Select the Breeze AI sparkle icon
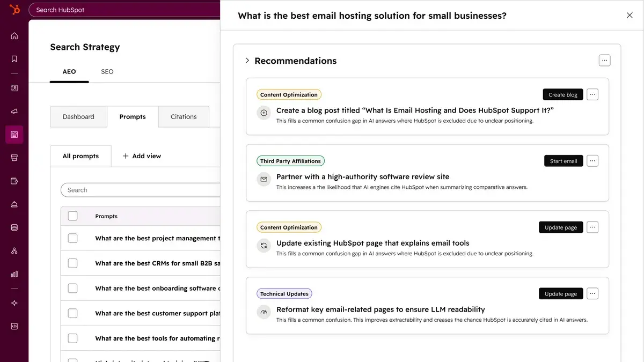644x362 pixels. click(14, 302)
